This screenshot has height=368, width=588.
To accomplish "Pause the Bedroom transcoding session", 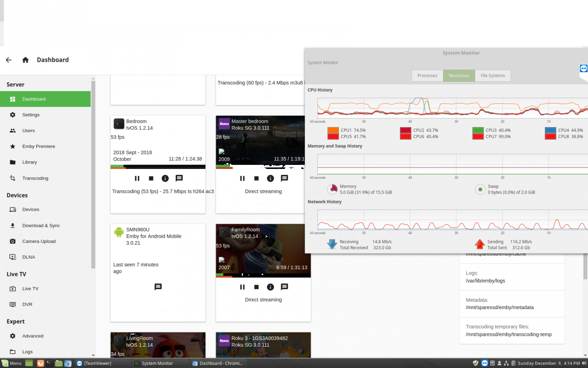I will click(x=137, y=178).
